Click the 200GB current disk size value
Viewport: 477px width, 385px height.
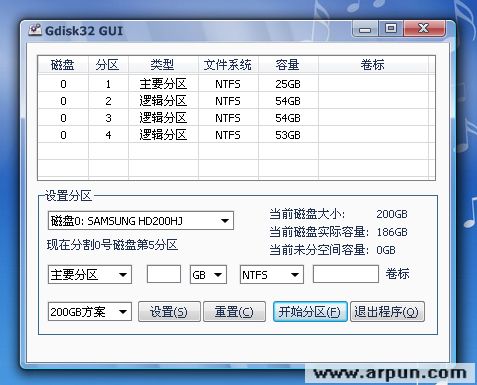click(x=392, y=214)
